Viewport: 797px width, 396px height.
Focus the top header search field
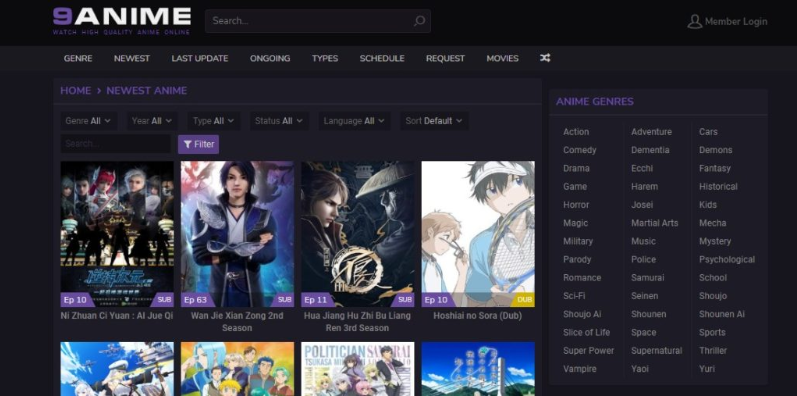[318, 21]
